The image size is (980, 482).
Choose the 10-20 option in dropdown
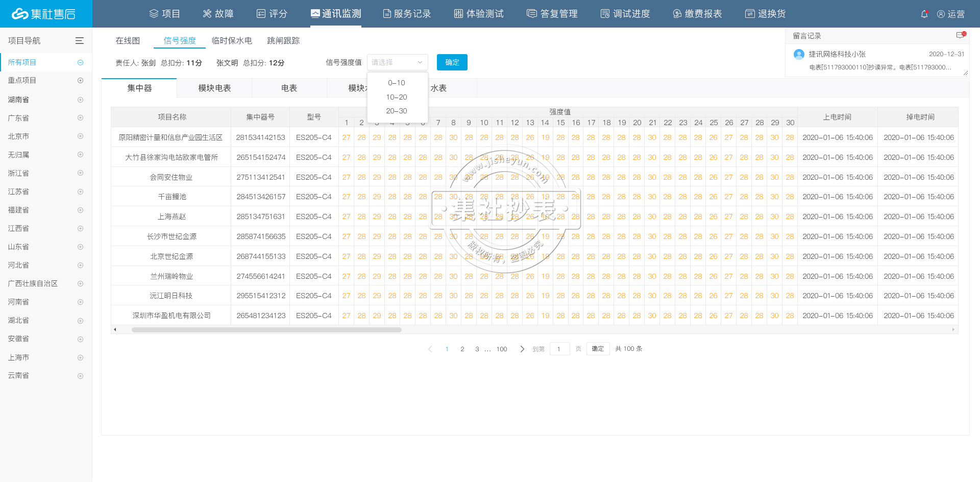click(397, 97)
